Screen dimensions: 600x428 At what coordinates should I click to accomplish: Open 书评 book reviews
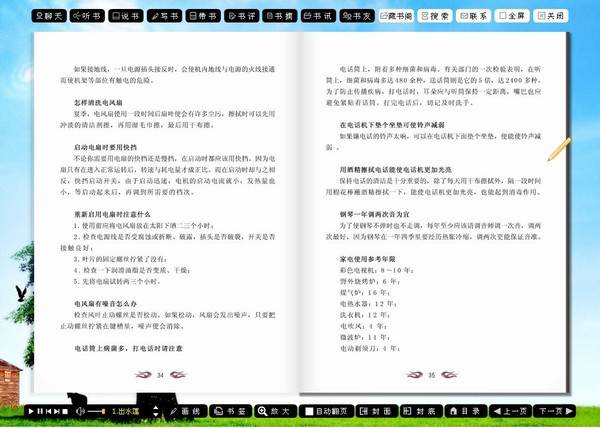(242, 16)
